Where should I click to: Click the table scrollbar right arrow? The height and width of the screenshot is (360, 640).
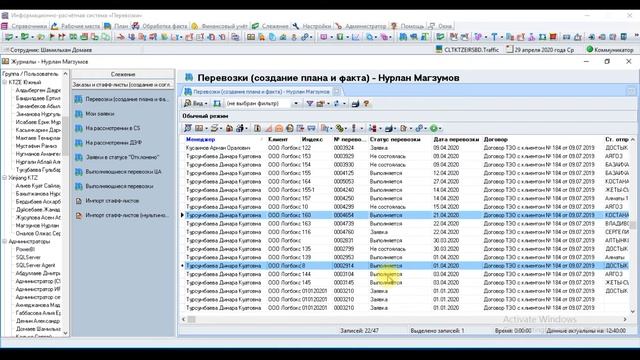point(625,319)
